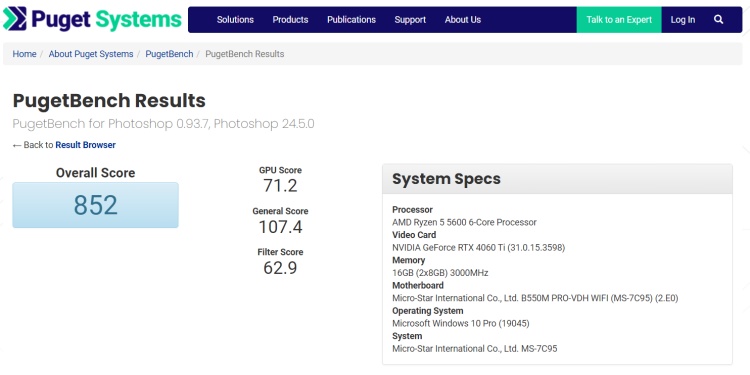750x375 pixels.
Task: Click the GPU Score value 71.2
Action: point(280,186)
